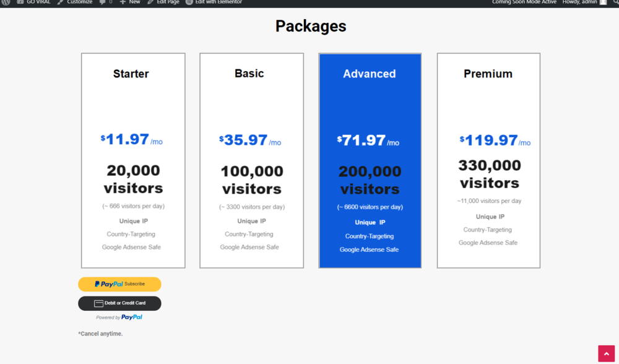This screenshot has width=619, height=364.
Task: Click the "*Cancel anytime." note
Action: 100,334
